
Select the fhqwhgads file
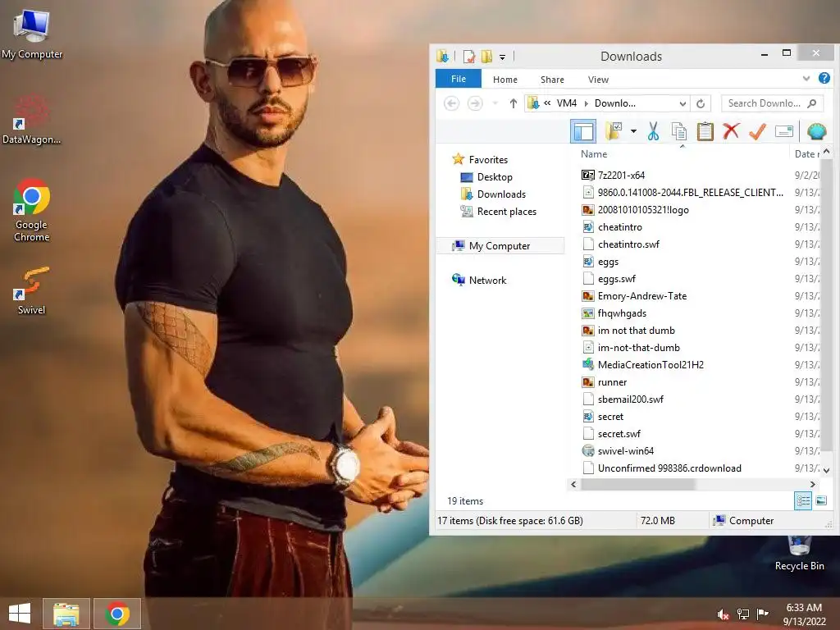point(614,313)
